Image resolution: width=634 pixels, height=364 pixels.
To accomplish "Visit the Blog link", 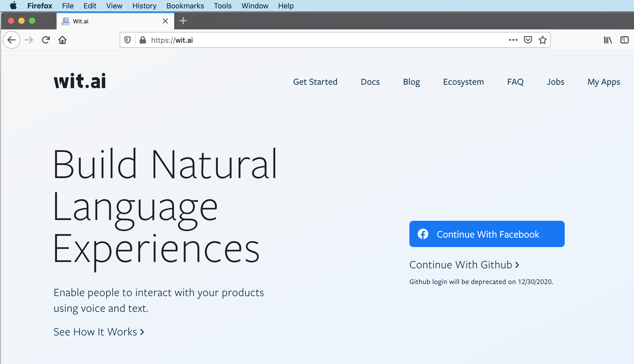I will [x=411, y=82].
